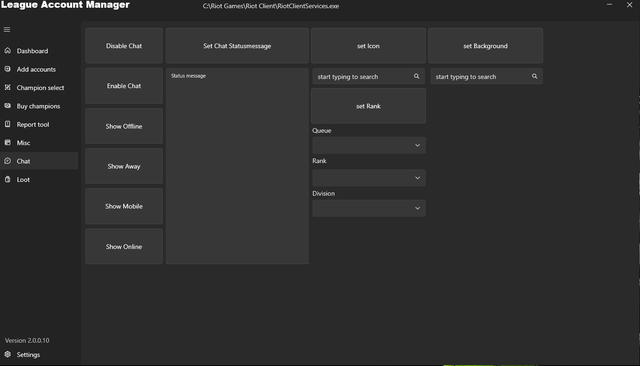The image size is (640, 366).
Task: Click the Chat bubble sidebar icon
Action: 7,161
